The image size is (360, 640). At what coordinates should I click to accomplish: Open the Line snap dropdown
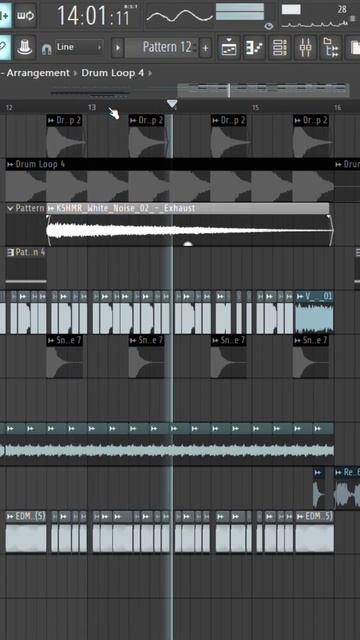click(78, 47)
